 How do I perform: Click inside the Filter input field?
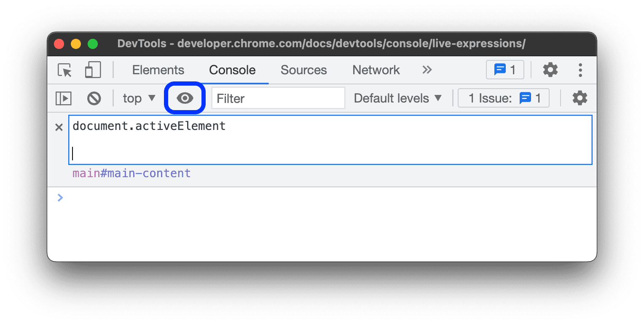pos(278,98)
